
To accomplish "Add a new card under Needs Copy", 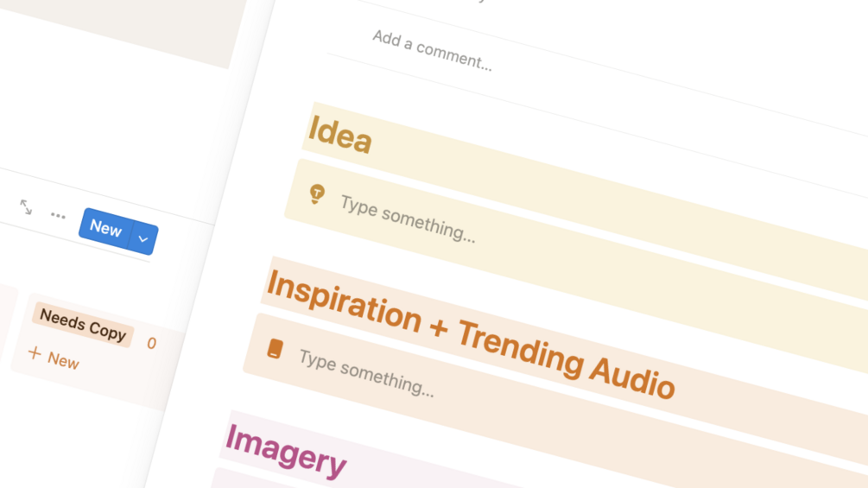I will coord(54,358).
